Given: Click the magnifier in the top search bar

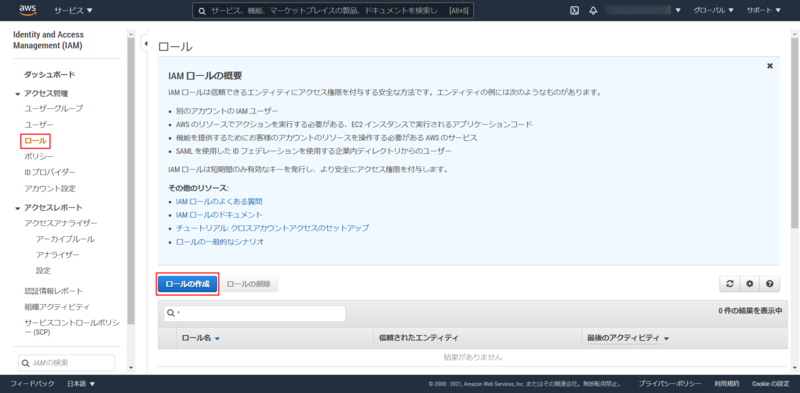Looking at the screenshot, I should 202,10.
